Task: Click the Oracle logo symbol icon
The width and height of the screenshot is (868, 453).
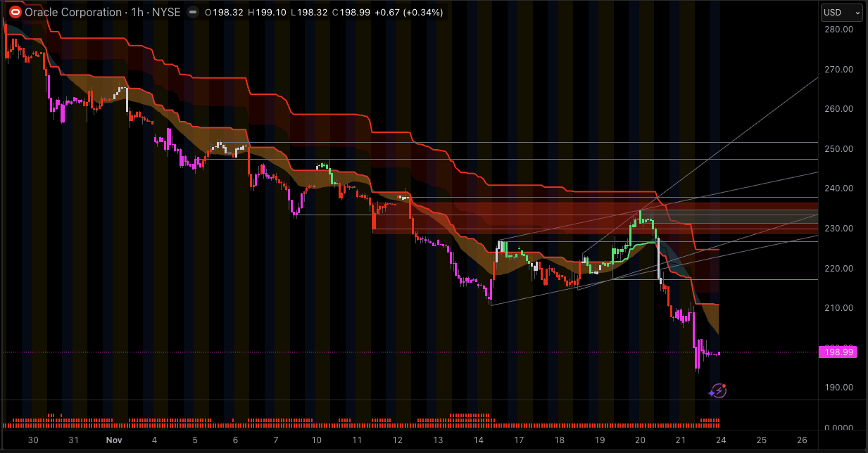Action: pyautogui.click(x=16, y=12)
